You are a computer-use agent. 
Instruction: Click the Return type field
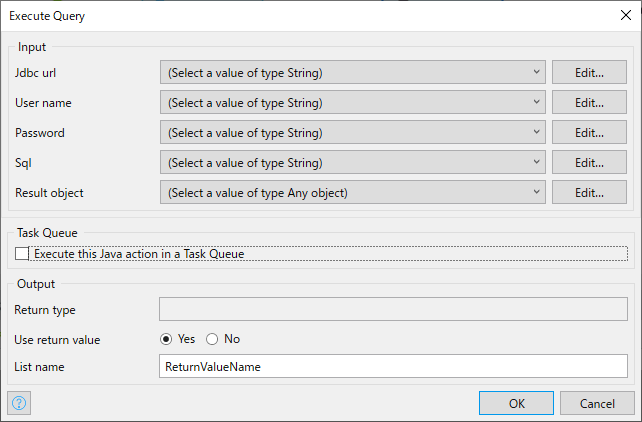pos(393,310)
